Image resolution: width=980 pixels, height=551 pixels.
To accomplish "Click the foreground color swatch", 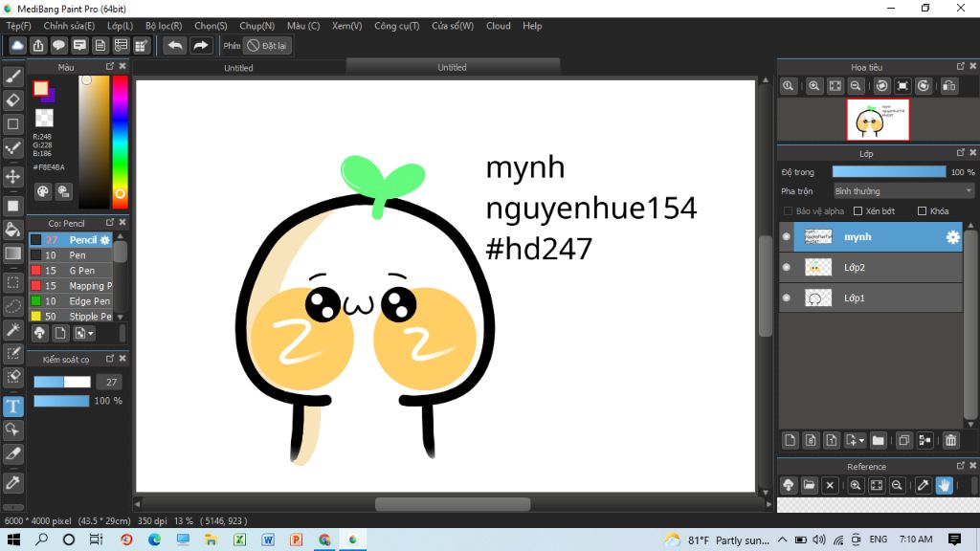I will [x=41, y=89].
